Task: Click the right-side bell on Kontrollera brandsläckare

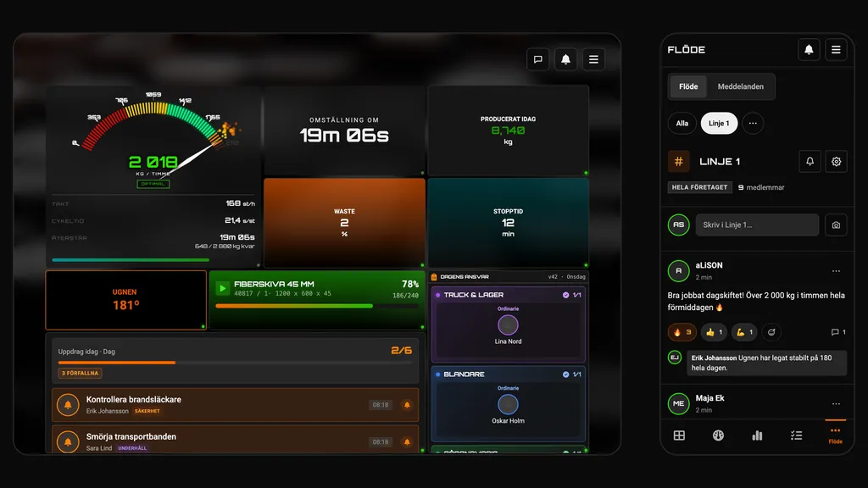Action: pos(407,405)
